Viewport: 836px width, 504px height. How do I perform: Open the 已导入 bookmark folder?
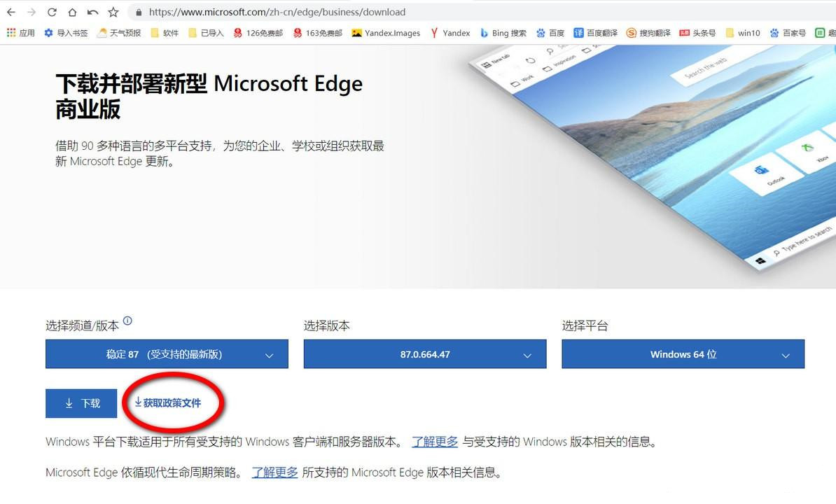click(206, 33)
